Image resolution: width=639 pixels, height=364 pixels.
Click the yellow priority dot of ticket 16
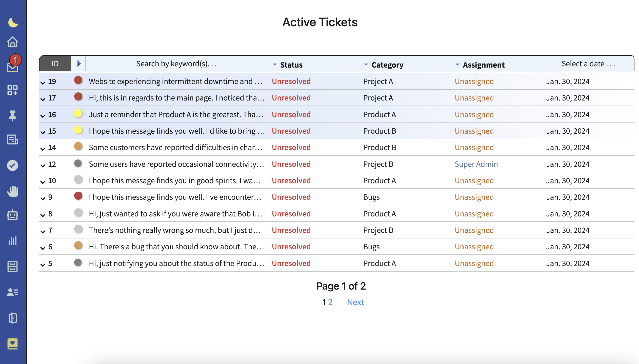[x=78, y=113]
